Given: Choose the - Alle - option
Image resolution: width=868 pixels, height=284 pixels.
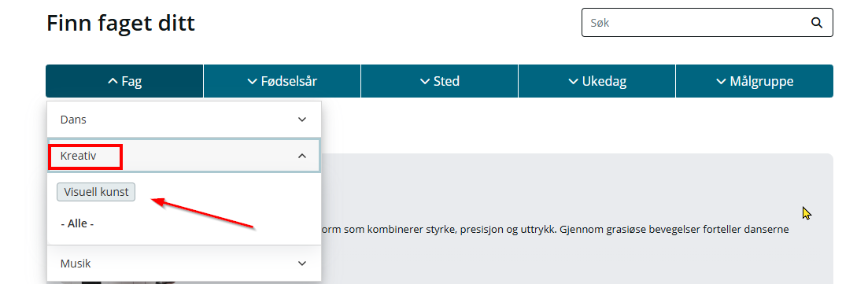Looking at the screenshot, I should [77, 223].
